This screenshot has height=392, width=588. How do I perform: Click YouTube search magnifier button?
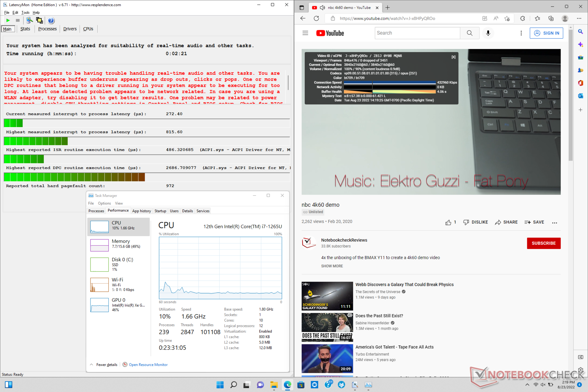click(469, 33)
